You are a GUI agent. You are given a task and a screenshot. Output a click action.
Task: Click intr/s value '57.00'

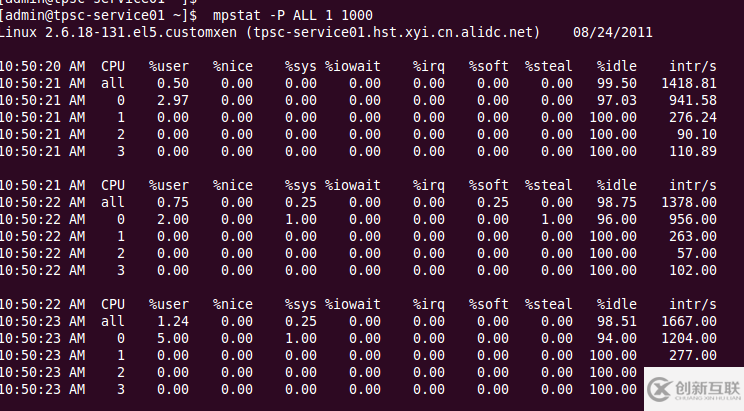tap(697, 254)
